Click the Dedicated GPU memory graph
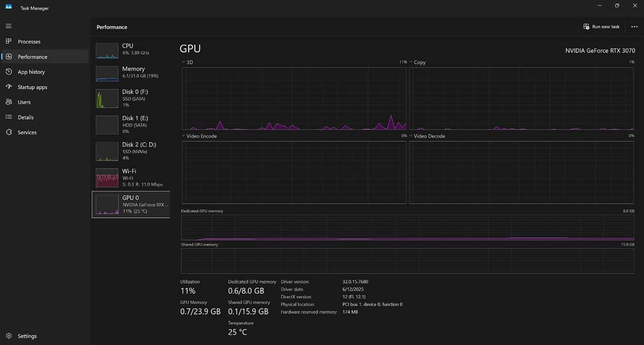The width and height of the screenshot is (644, 345). click(x=408, y=227)
